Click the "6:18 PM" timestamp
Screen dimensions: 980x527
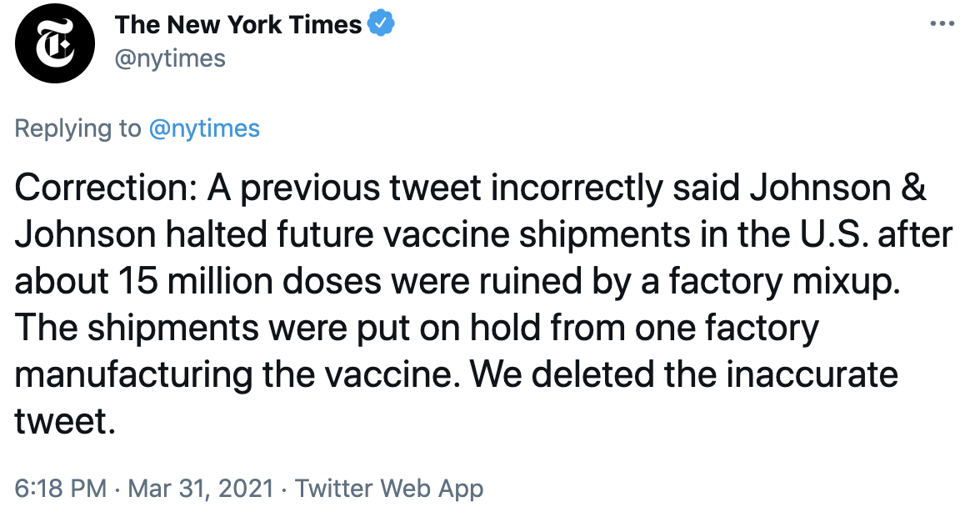(x=60, y=488)
